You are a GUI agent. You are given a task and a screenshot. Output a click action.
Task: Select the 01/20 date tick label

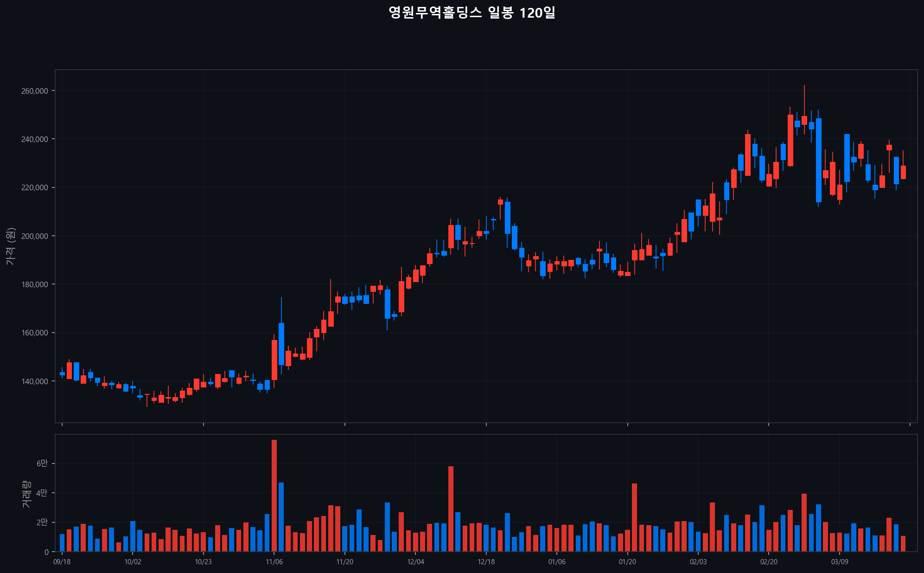coord(627,562)
